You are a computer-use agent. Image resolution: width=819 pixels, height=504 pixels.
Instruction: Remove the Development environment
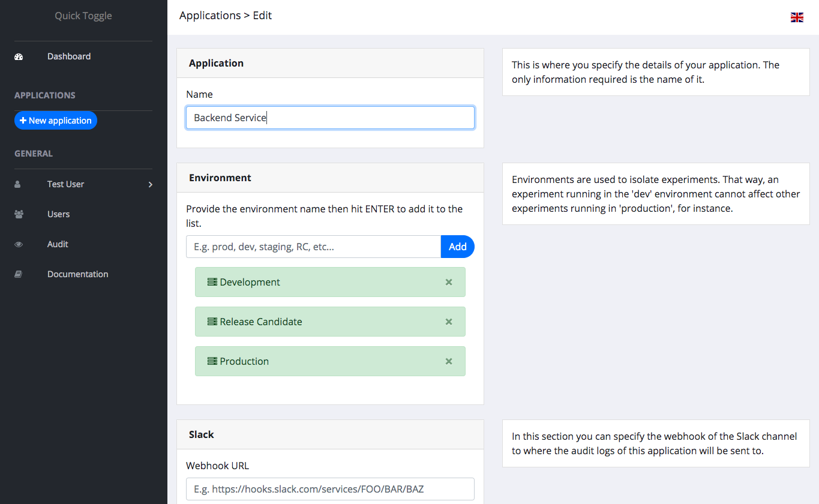[x=449, y=281]
